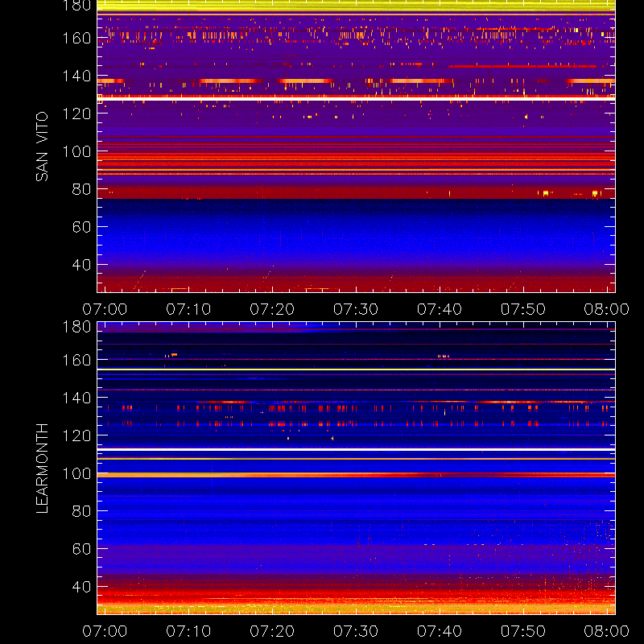Select the 160 tick label on San Vito plot
The height and width of the screenshot is (644, 644).
point(76,38)
